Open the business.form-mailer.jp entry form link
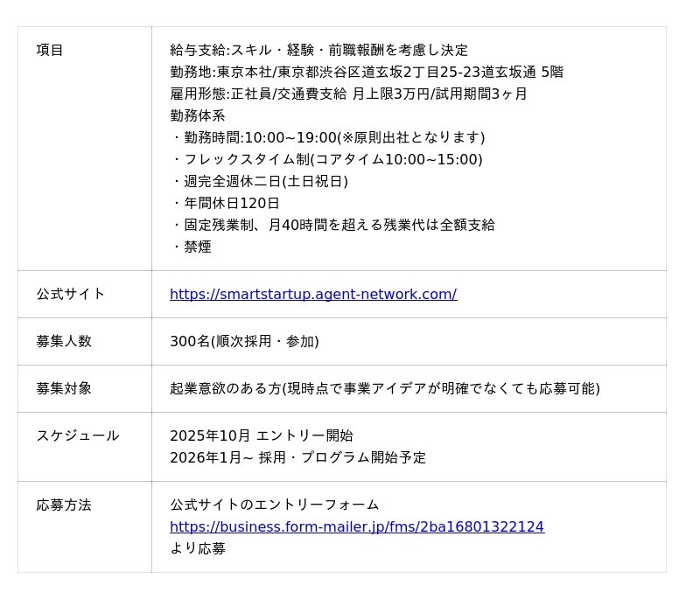This screenshot has height=599, width=700. pos(356,527)
